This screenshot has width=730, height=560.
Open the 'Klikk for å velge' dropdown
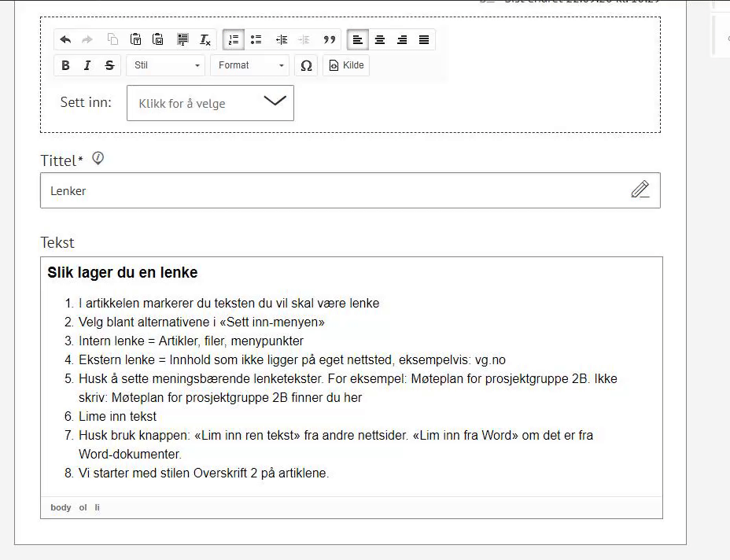click(211, 103)
